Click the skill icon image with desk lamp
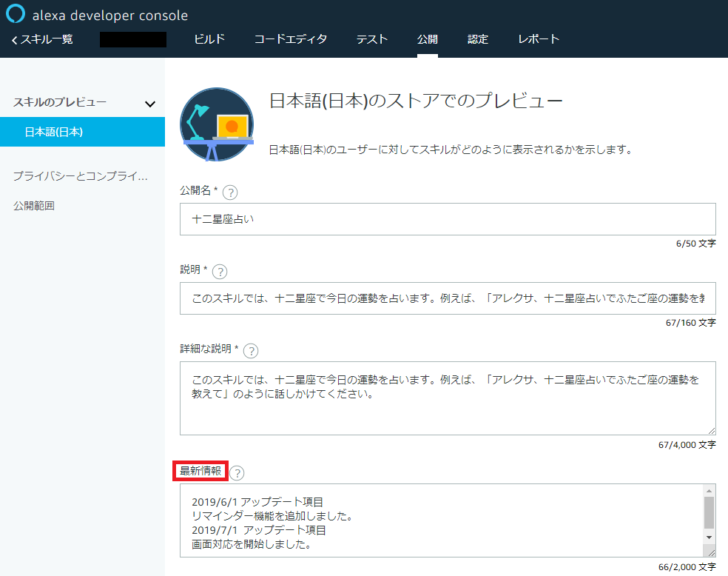 [x=216, y=124]
